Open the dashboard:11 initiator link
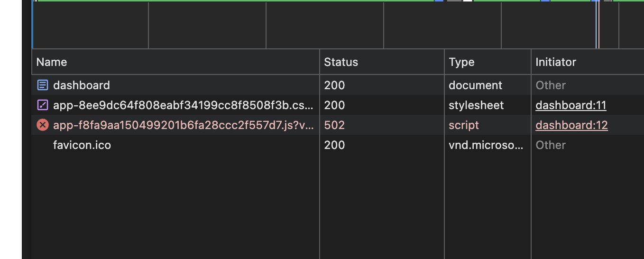Viewport: 644px width, 259px height. [x=571, y=105]
